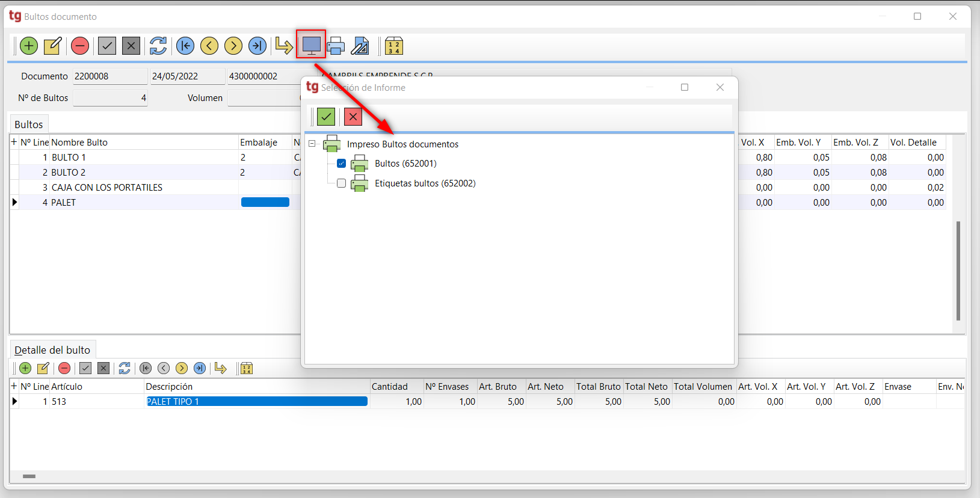Click the Nombre Bulto column header

144,143
